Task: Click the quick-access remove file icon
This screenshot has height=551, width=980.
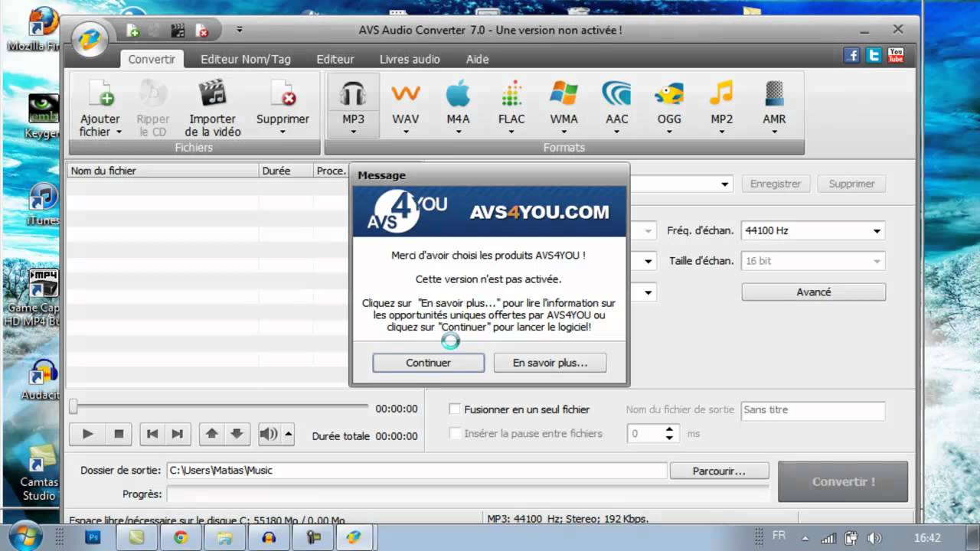Action: (202, 31)
